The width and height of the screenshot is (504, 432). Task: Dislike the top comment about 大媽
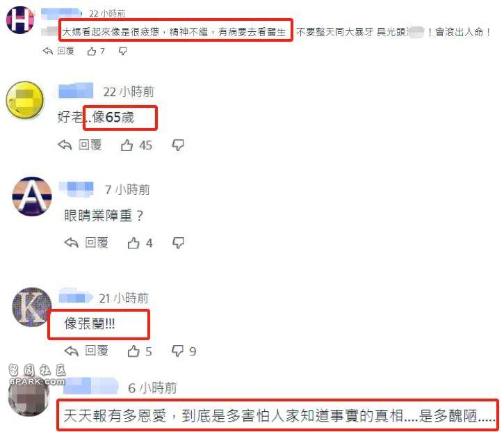pyautogui.click(x=123, y=51)
